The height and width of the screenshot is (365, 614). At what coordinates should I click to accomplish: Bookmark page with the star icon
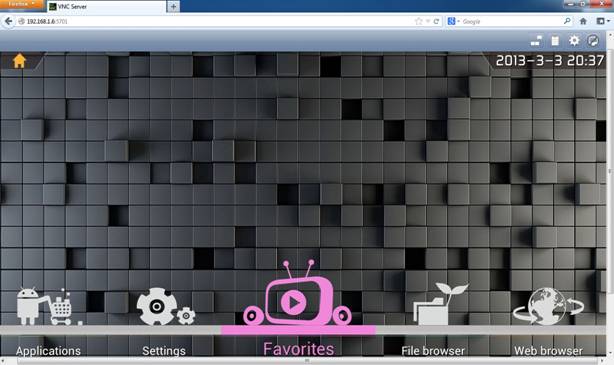(x=419, y=21)
